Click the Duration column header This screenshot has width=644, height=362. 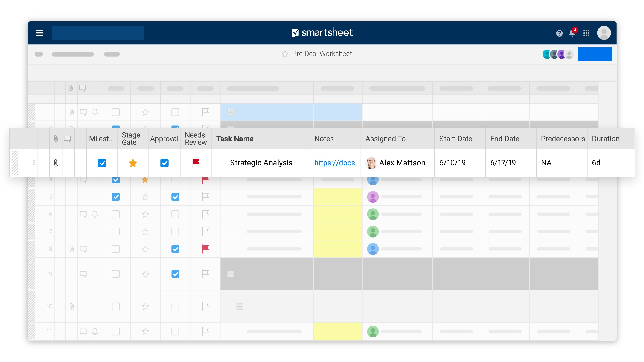click(611, 139)
